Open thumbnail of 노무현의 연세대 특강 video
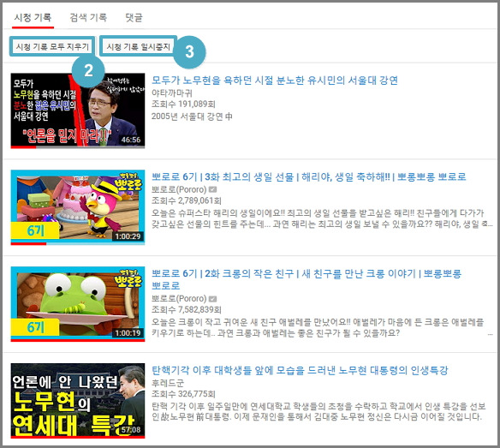Screen dimensions: 500x448 coord(78,400)
